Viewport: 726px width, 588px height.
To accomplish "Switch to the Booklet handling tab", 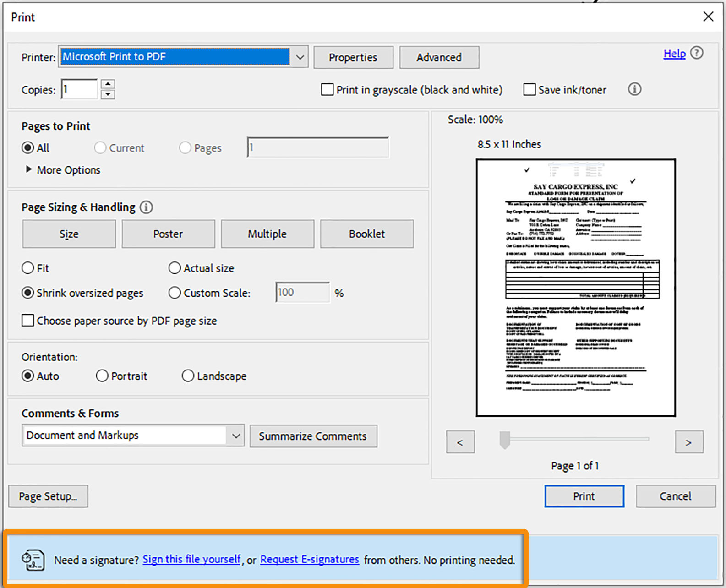I will coord(367,234).
